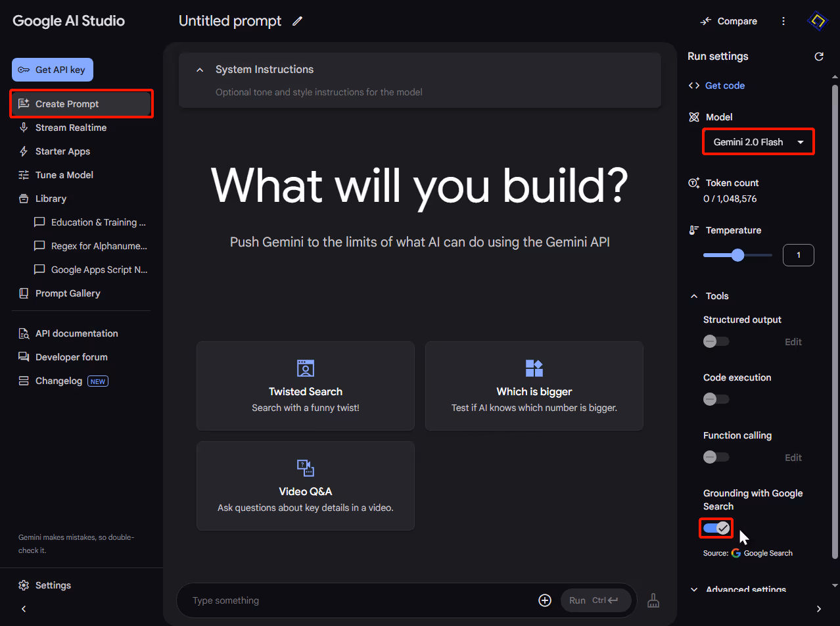Image resolution: width=840 pixels, height=626 pixels.
Task: Adjust the Temperature slider
Action: click(737, 255)
